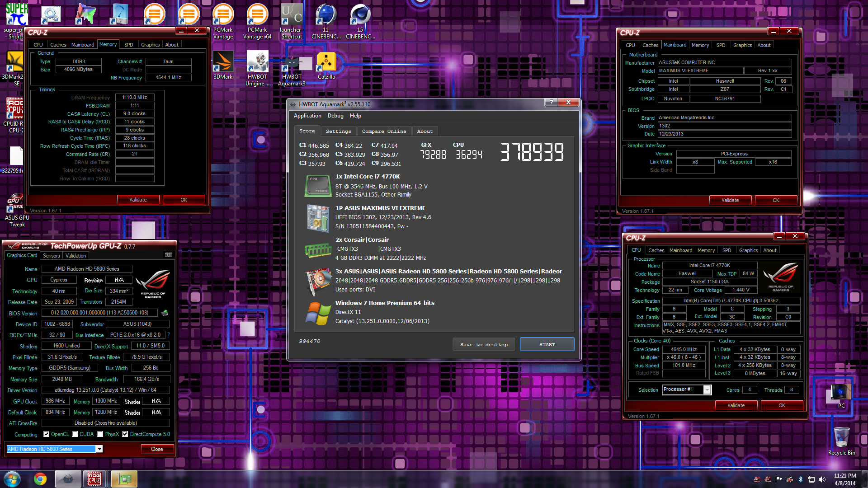
Task: Click the Bluetooth tray icon
Action: [x=800, y=479]
